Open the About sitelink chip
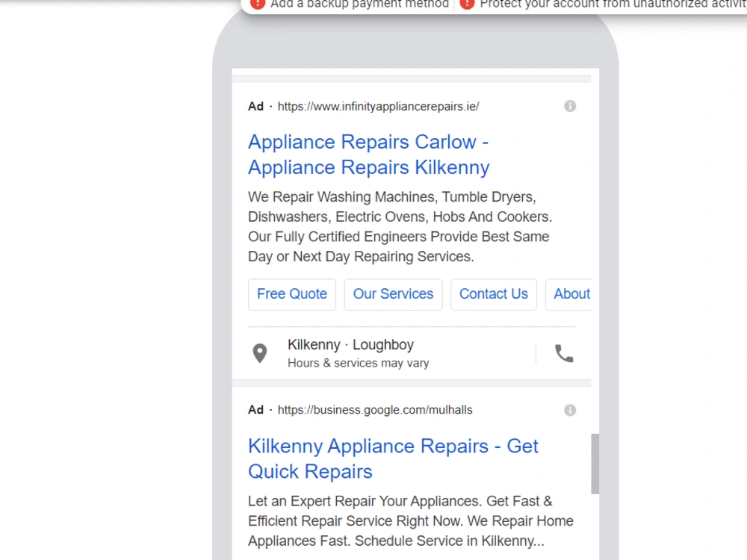This screenshot has height=560, width=747. tap(568, 294)
